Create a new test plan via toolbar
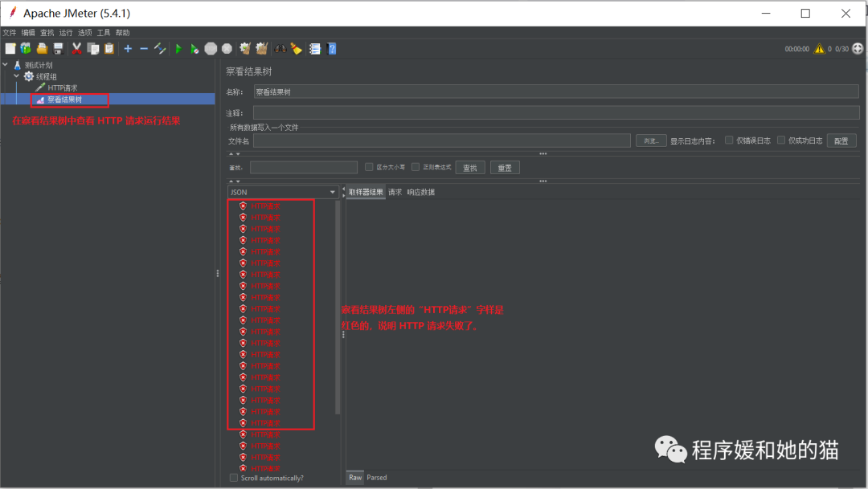Screen dimensions: 868x489 [x=10, y=49]
